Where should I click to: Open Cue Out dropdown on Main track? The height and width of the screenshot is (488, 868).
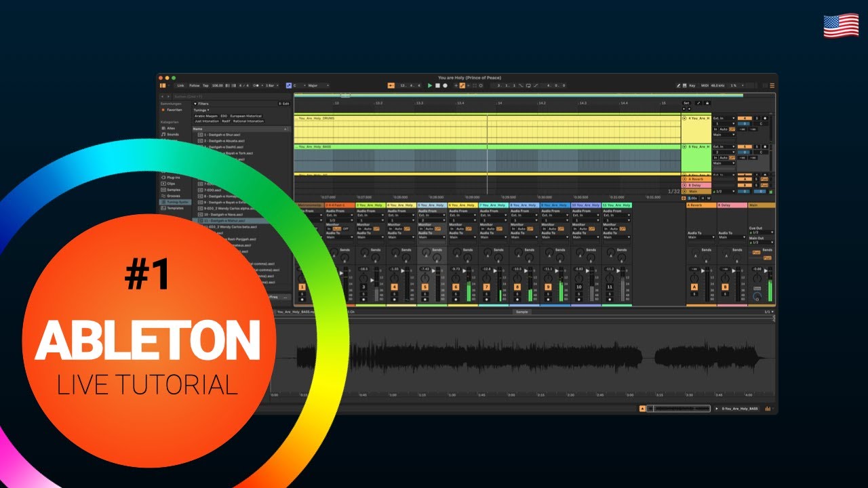pyautogui.click(x=762, y=232)
